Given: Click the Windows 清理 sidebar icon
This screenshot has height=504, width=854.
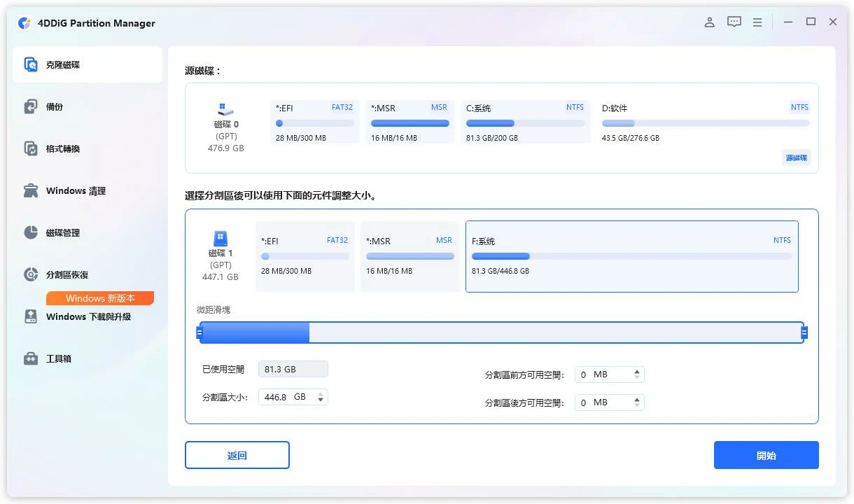Looking at the screenshot, I should pyautogui.click(x=31, y=190).
